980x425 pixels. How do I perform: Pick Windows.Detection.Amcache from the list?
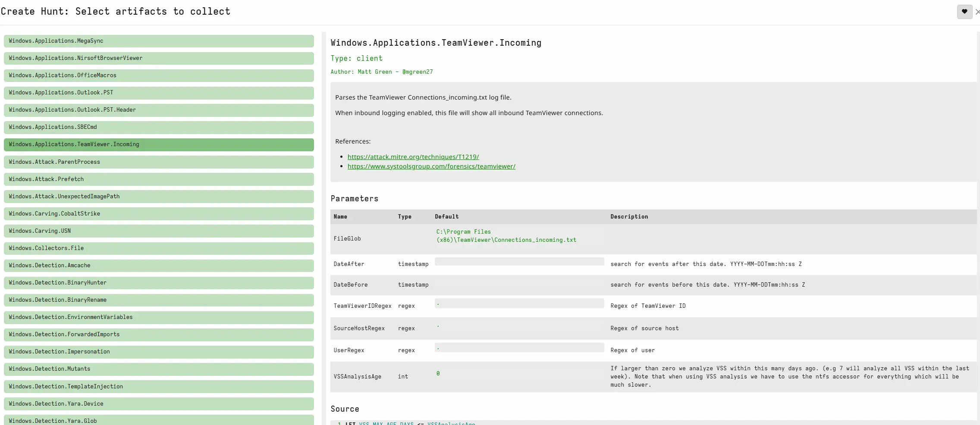[x=159, y=266]
